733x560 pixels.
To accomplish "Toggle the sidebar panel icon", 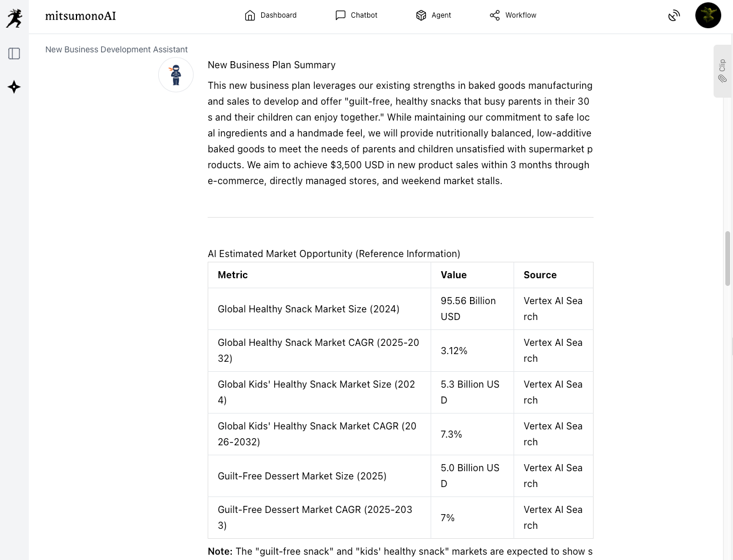I will [14, 54].
